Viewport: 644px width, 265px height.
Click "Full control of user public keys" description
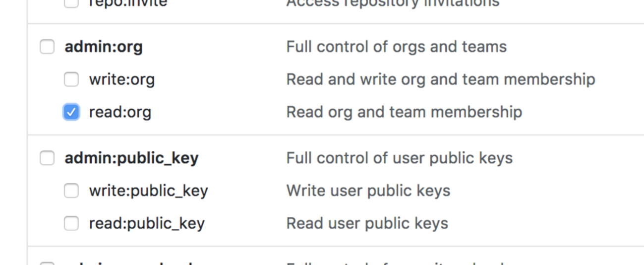pos(399,158)
